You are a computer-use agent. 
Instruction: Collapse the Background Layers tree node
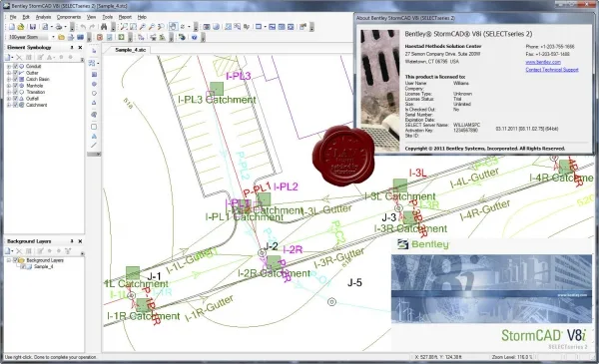[x=9, y=260]
